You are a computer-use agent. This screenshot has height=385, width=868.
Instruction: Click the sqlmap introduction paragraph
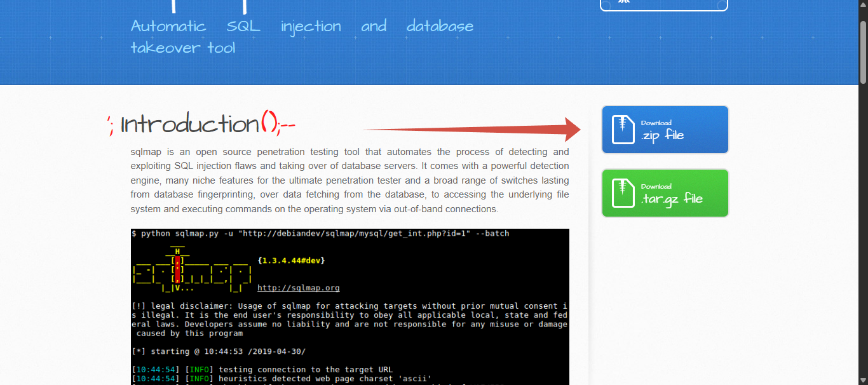click(350, 180)
